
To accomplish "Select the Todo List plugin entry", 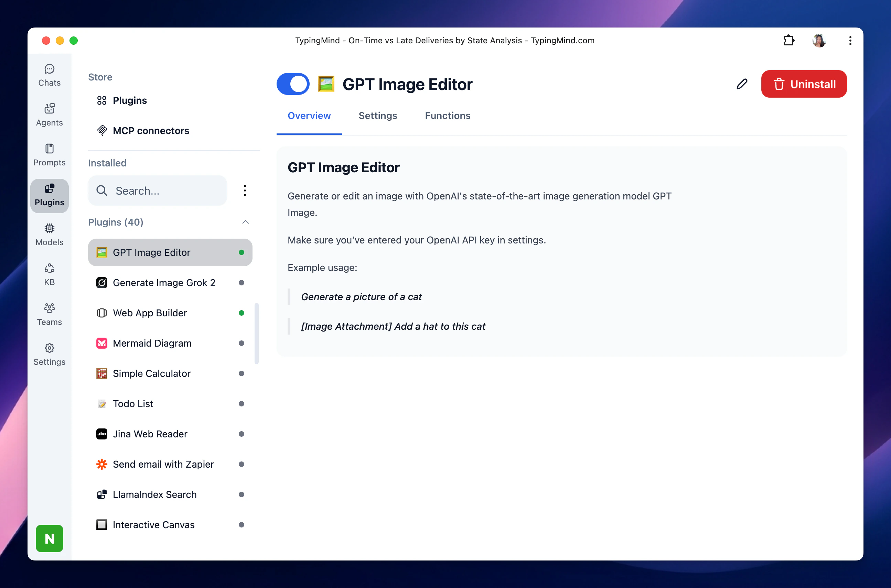I will (x=170, y=403).
